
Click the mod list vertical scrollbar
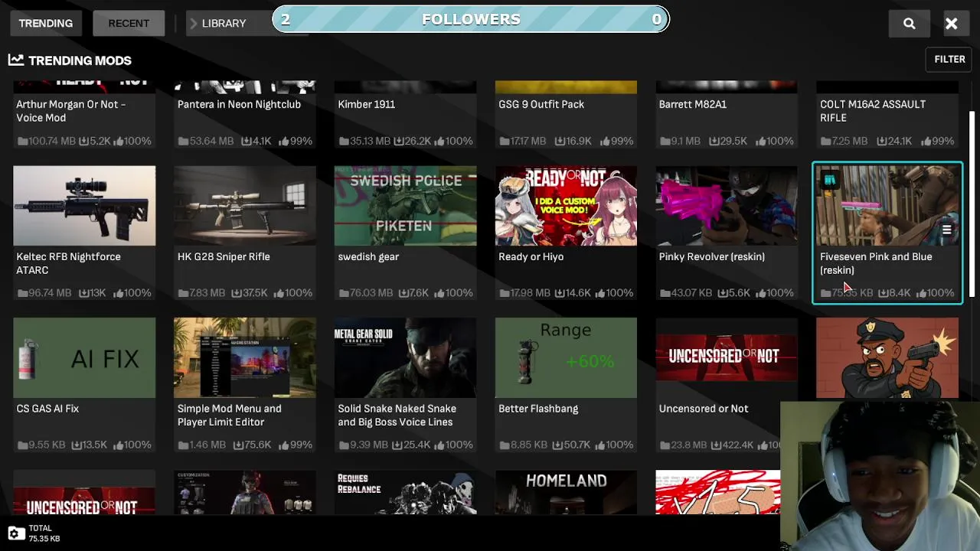coord(972,204)
